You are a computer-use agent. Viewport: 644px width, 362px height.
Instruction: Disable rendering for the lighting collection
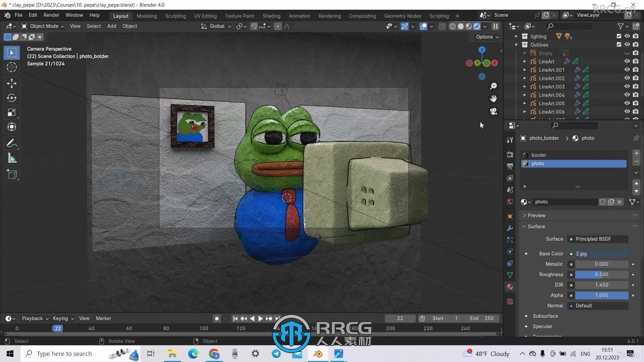tap(635, 36)
